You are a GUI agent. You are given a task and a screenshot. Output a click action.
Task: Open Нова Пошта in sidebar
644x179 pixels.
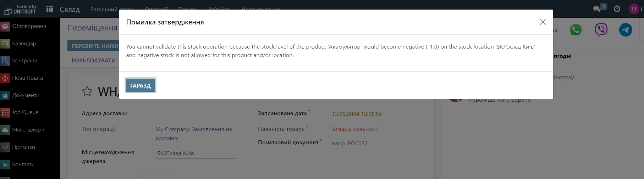pos(27,78)
